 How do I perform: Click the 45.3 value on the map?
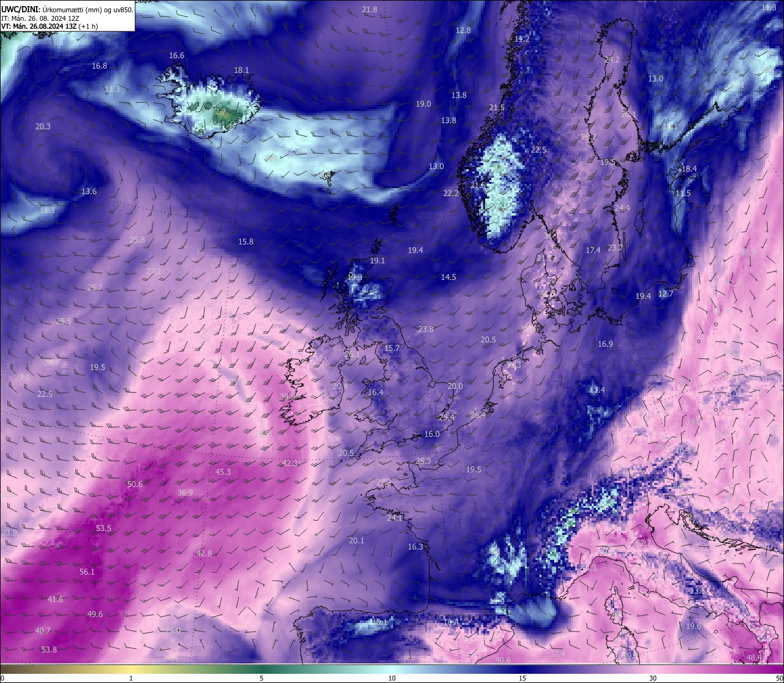click(x=223, y=472)
